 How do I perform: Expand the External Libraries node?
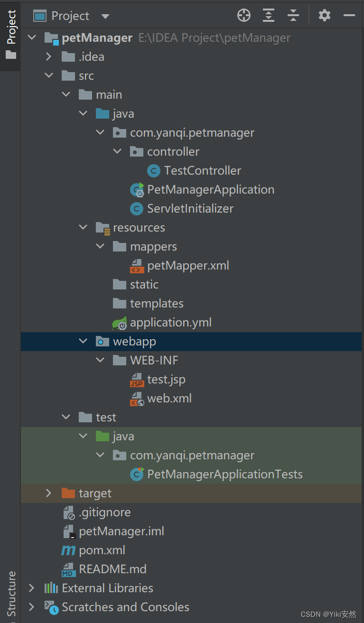[31, 588]
